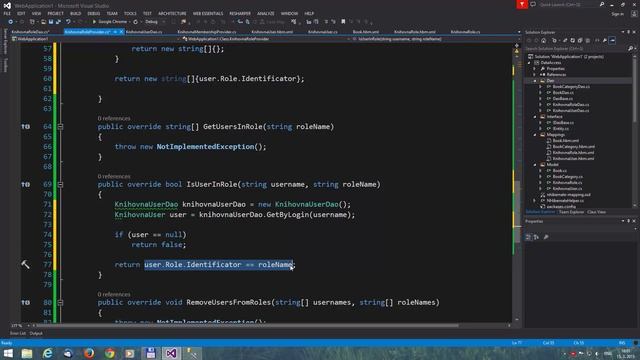Click the override marker on line 64
Viewport: 640px width, 360px height.
point(25,127)
